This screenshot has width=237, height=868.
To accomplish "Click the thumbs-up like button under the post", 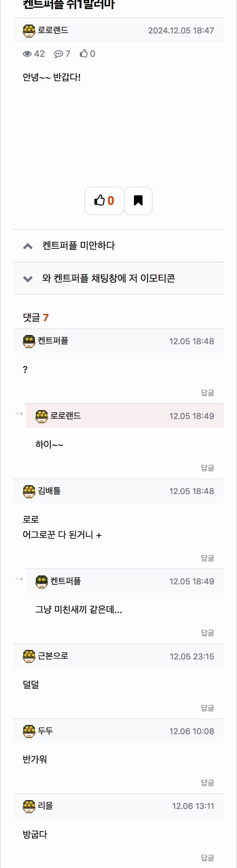I will 104,201.
